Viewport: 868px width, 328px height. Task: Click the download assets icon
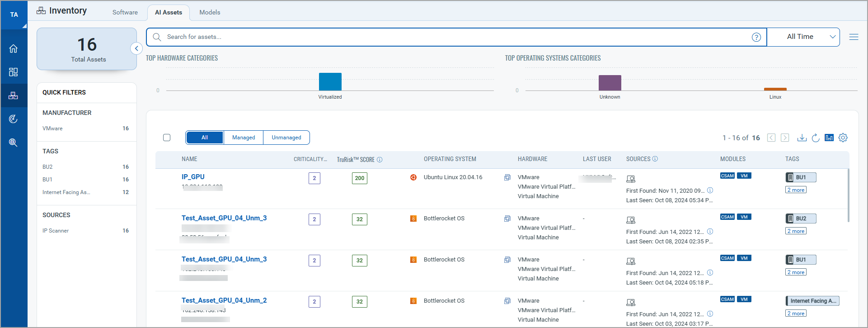tap(802, 138)
